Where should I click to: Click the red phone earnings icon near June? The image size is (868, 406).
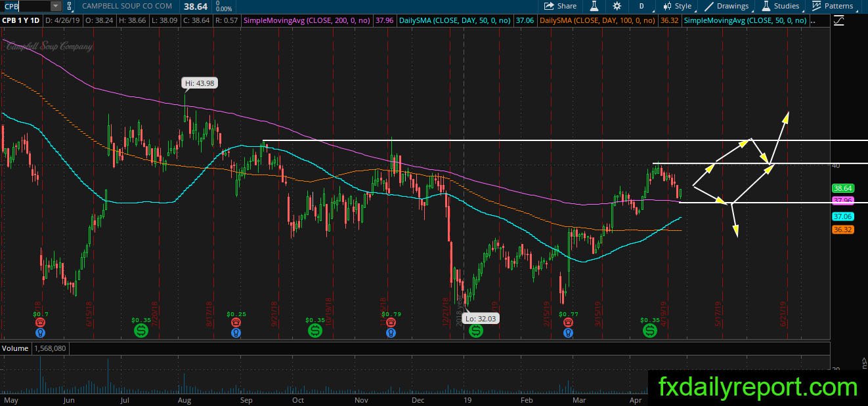(x=40, y=322)
